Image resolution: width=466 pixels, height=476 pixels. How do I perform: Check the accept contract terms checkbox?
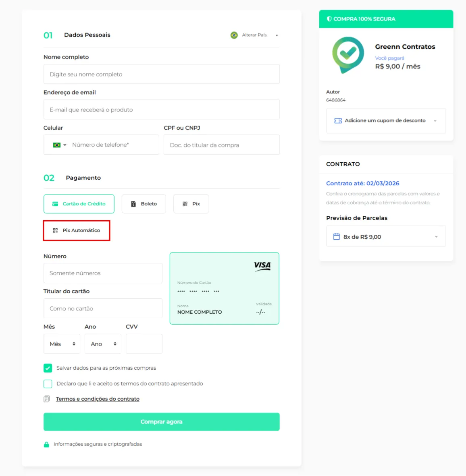48,384
